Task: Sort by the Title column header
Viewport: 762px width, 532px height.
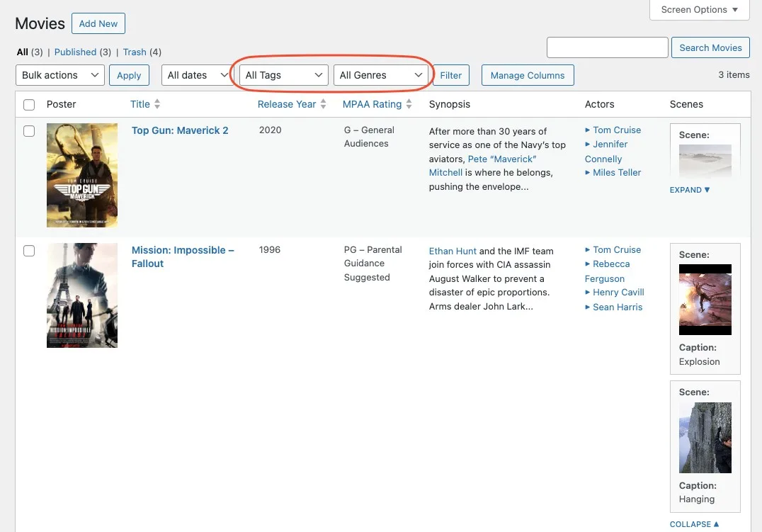Action: 140,104
